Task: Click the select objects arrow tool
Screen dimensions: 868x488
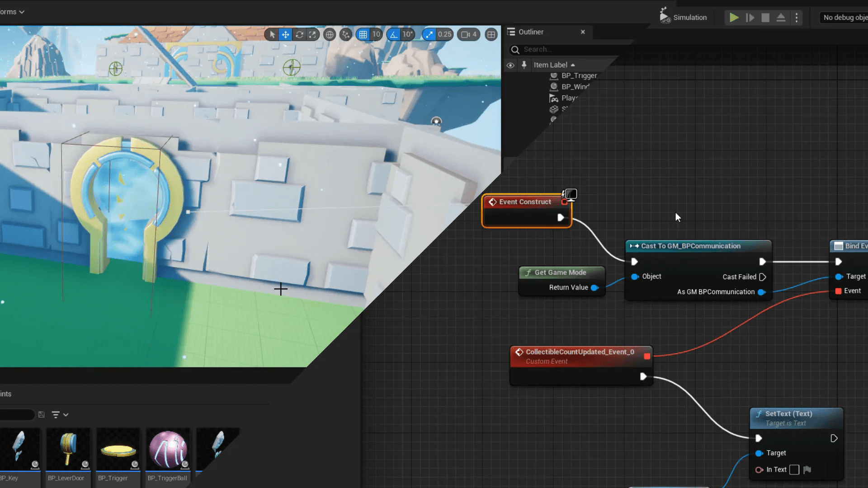Action: click(272, 34)
